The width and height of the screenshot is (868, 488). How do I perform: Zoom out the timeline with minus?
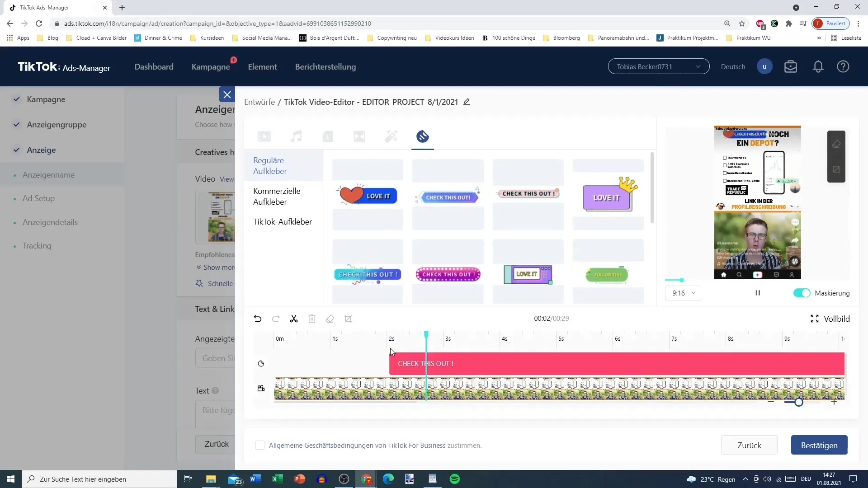click(771, 402)
